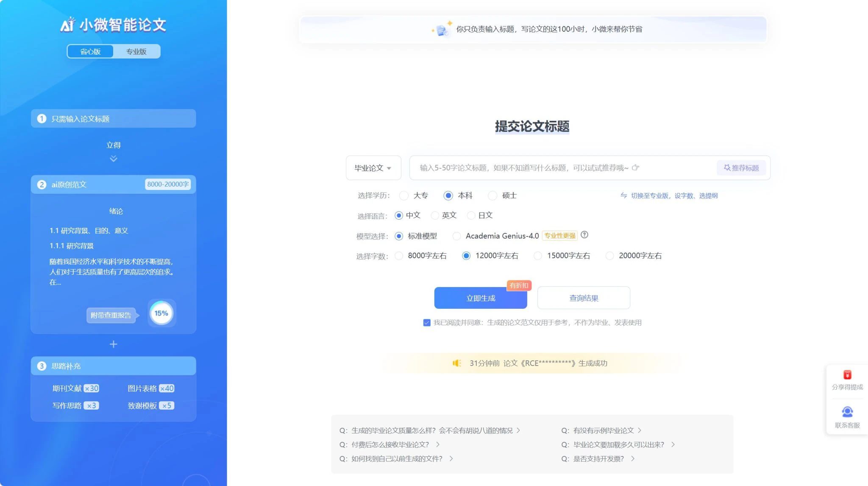
Task: Click the ai原创范文 step header
Action: [x=113, y=184]
